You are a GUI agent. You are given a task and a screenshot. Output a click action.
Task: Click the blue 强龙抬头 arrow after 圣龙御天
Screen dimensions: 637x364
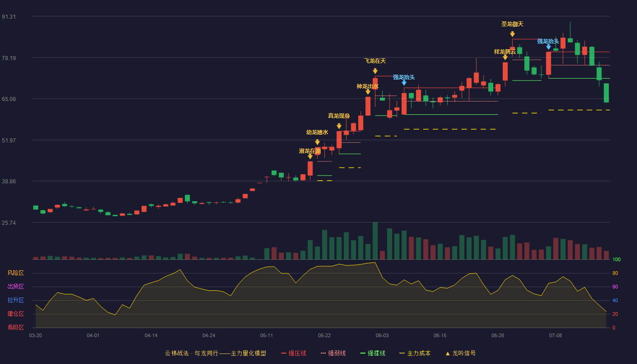click(549, 47)
